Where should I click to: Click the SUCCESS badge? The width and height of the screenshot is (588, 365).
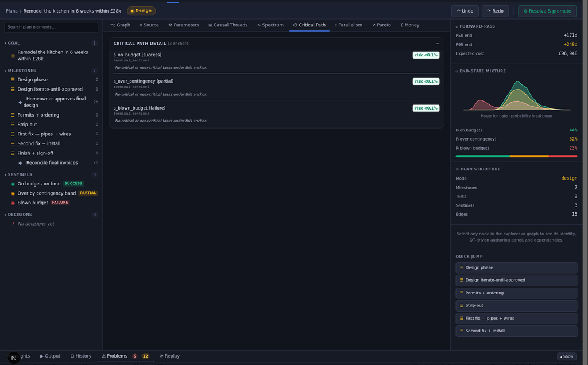pos(73,183)
